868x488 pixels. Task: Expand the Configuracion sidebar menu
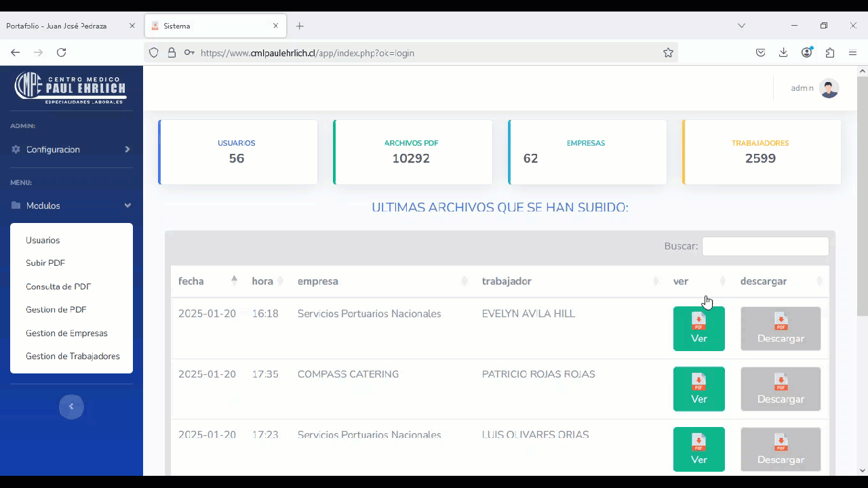[x=71, y=149]
